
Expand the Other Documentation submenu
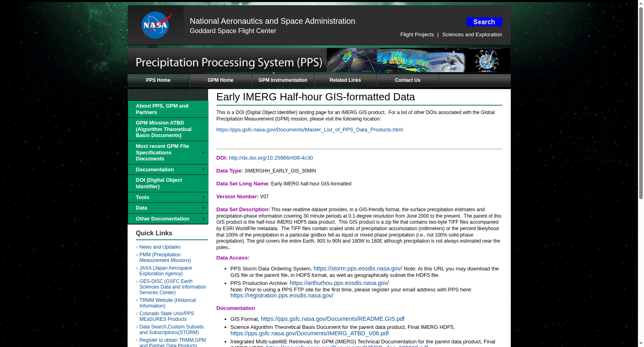coord(168,219)
